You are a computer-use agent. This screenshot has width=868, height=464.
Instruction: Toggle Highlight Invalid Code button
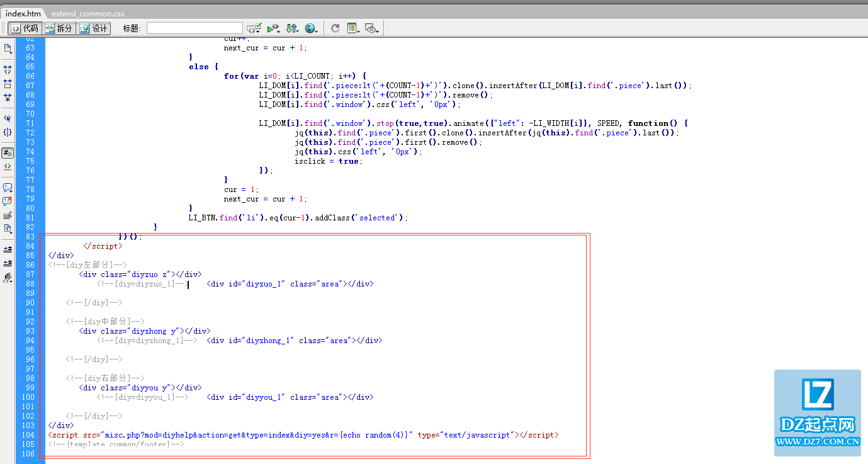tap(8, 167)
